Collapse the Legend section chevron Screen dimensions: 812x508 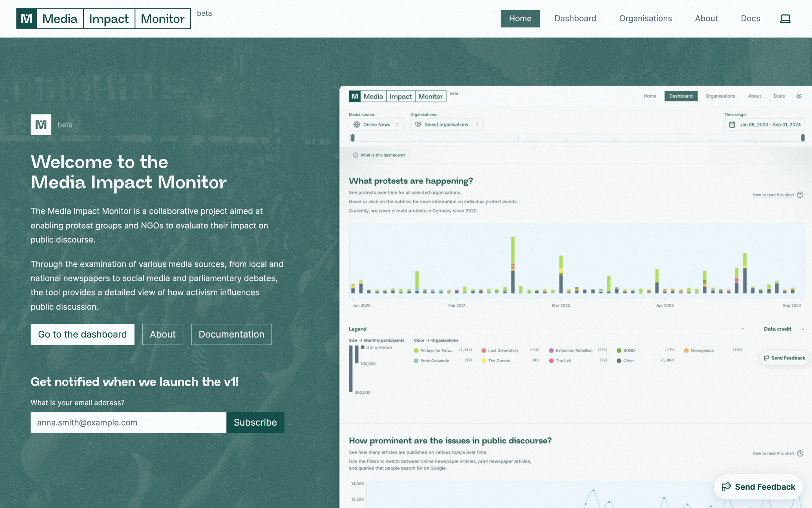click(743, 329)
